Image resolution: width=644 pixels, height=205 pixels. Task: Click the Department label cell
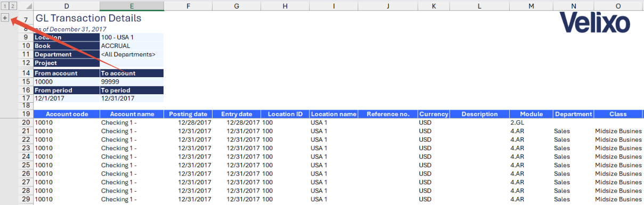66,54
